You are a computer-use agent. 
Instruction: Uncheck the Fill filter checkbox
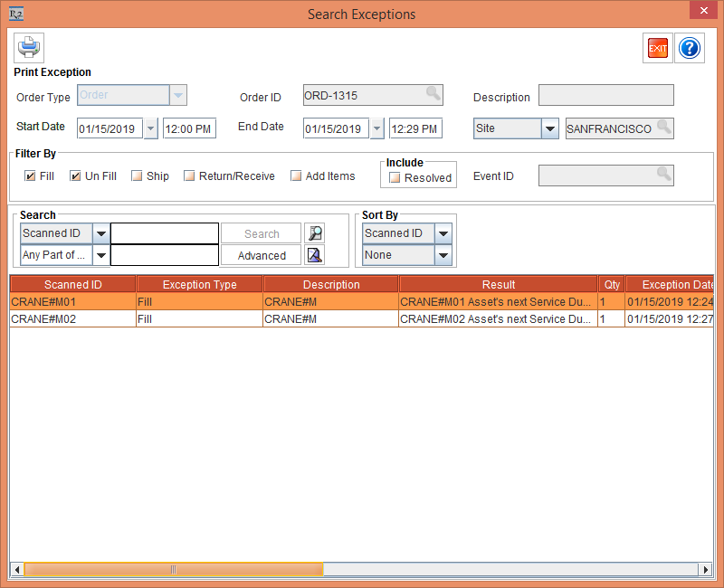pyautogui.click(x=30, y=176)
